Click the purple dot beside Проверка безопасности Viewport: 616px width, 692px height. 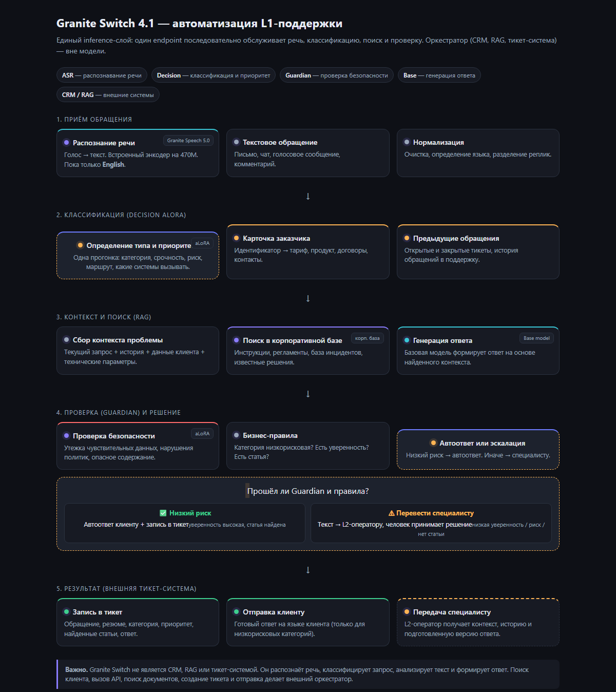click(66, 436)
